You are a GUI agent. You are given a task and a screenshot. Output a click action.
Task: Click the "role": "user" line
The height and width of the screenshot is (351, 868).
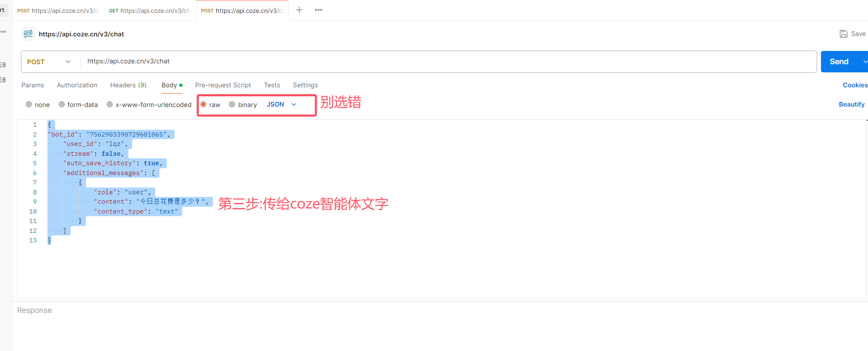122,192
